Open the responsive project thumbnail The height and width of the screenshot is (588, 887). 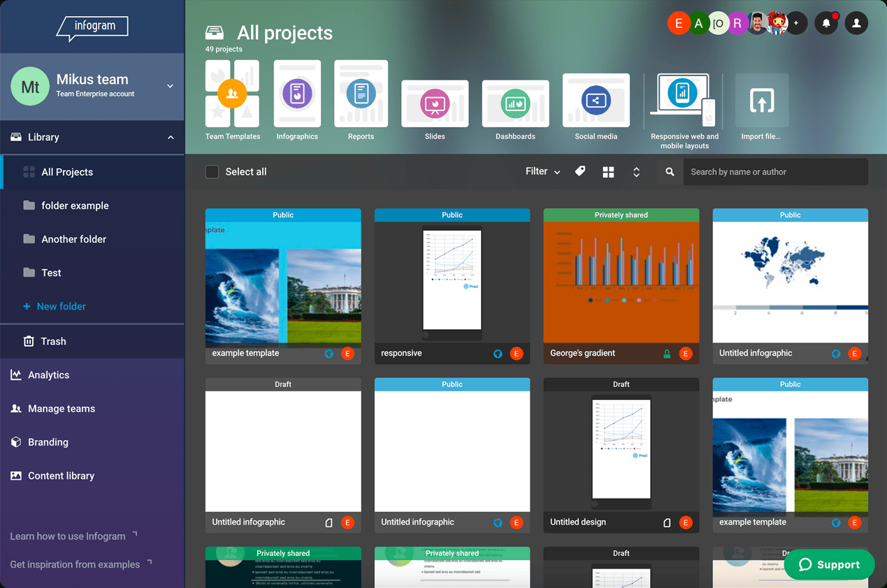click(x=452, y=282)
